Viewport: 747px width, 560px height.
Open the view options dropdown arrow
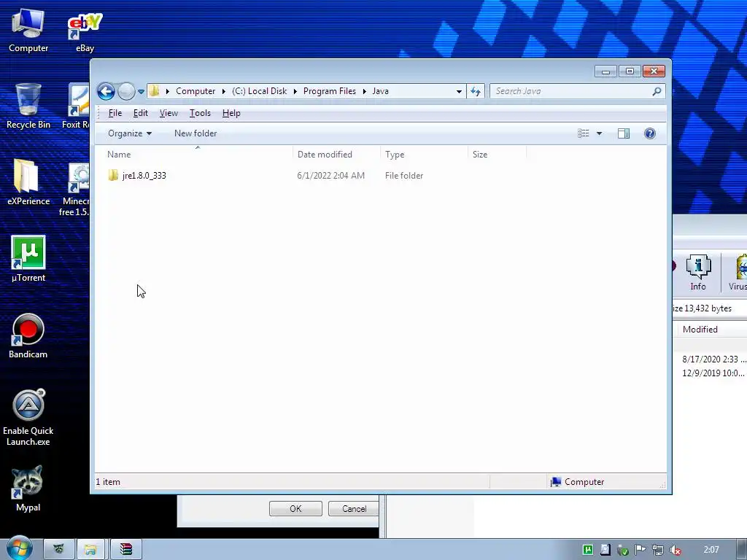[600, 133]
